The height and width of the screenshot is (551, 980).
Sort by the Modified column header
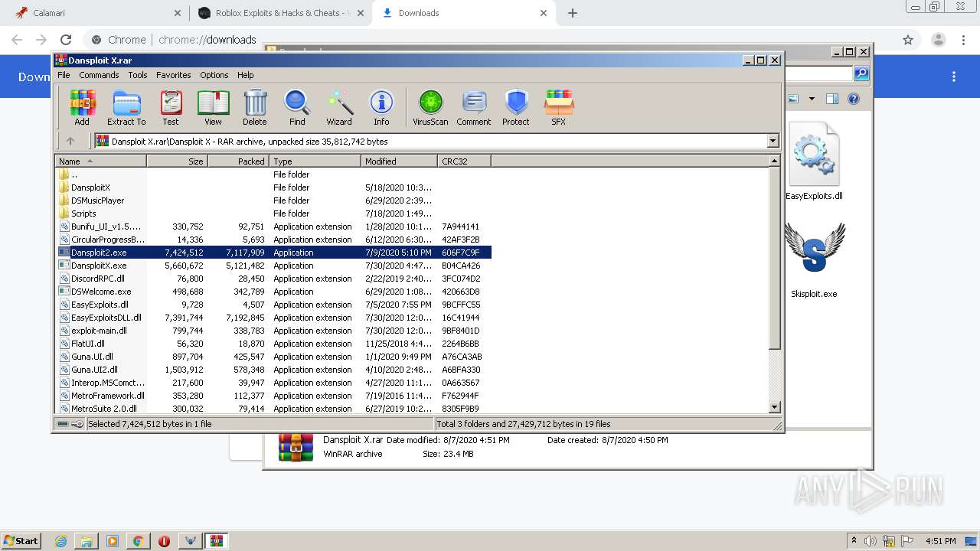click(400, 161)
